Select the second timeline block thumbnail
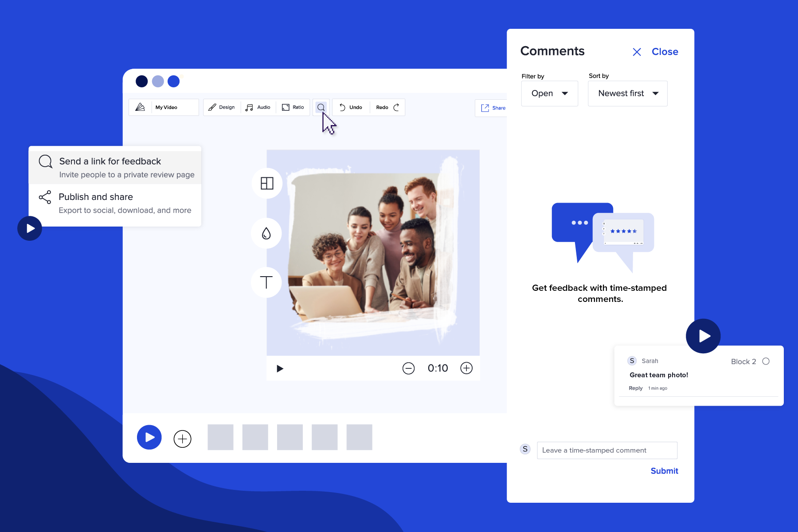The height and width of the screenshot is (532, 798). coord(255,437)
